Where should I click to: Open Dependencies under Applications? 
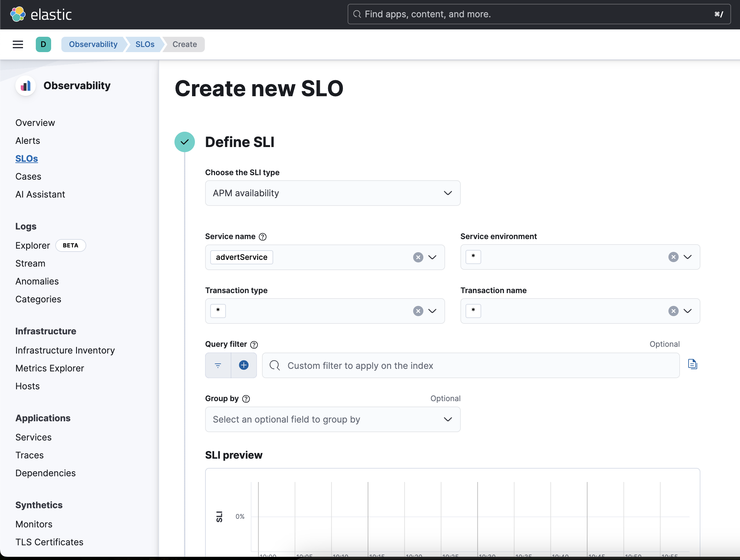(x=45, y=473)
